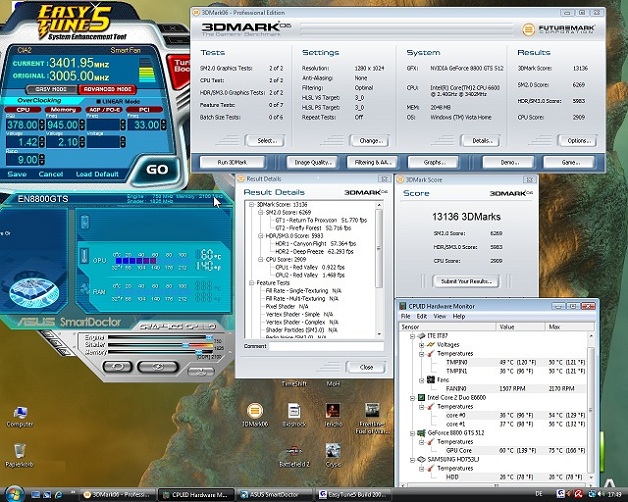Collapse SAMSUNG HD753LJ node

[412, 460]
